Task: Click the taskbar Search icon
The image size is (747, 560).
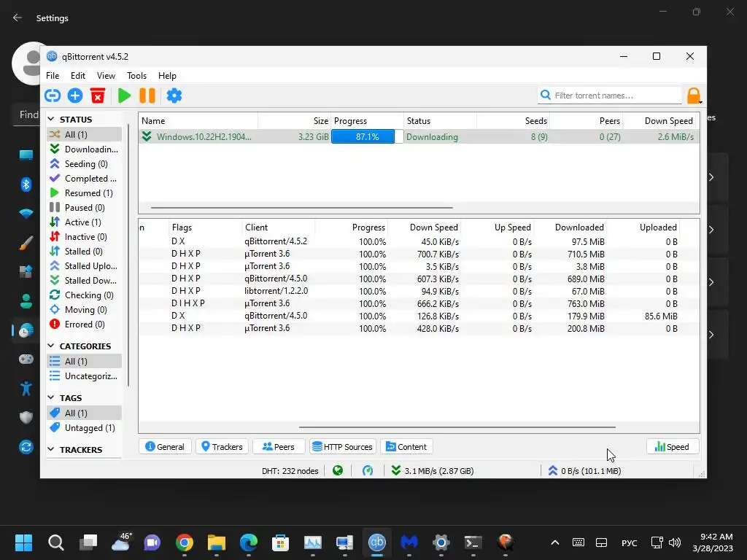Action: point(55,542)
